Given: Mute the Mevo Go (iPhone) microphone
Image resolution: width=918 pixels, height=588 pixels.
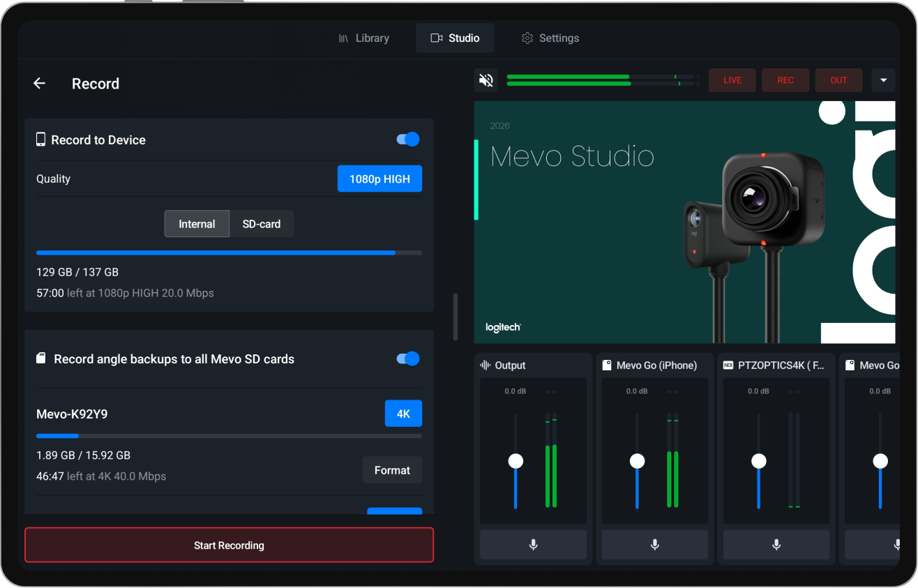Looking at the screenshot, I should (654, 545).
